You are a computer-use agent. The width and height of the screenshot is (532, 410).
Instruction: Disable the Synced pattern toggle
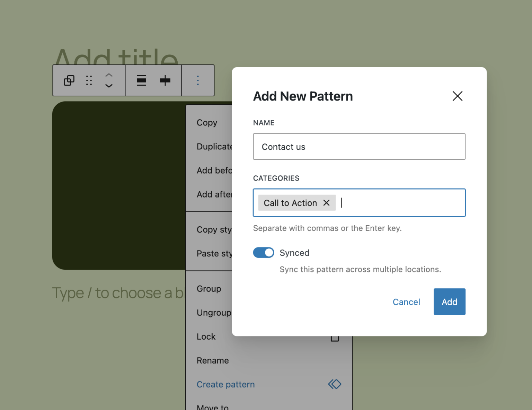click(x=264, y=253)
